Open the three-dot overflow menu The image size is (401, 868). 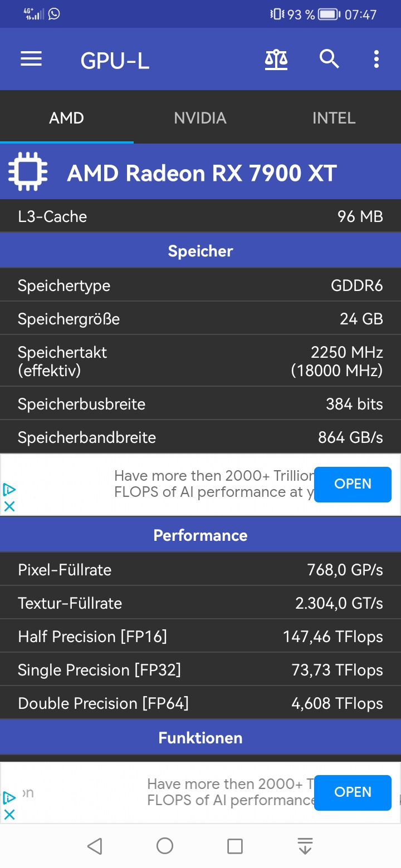pos(376,59)
